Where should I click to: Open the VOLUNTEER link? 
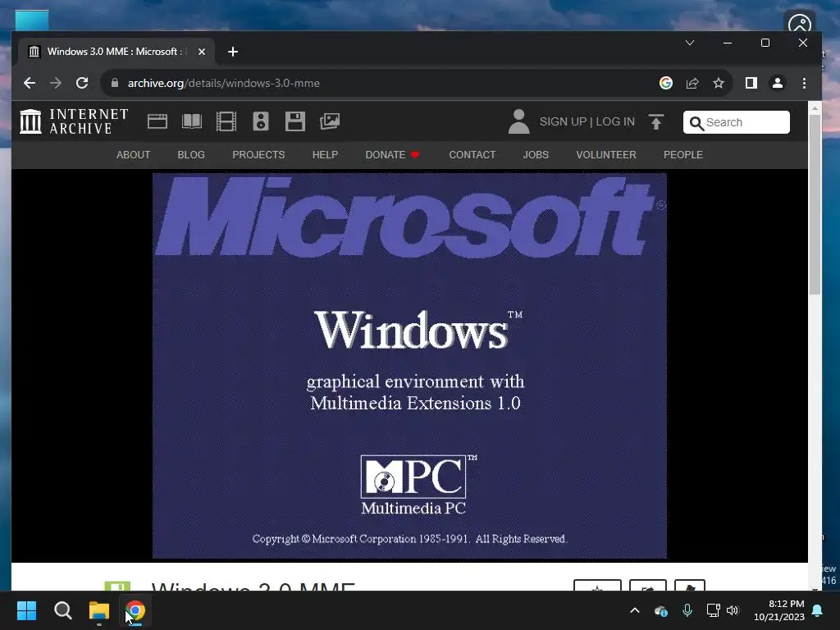[x=606, y=155]
